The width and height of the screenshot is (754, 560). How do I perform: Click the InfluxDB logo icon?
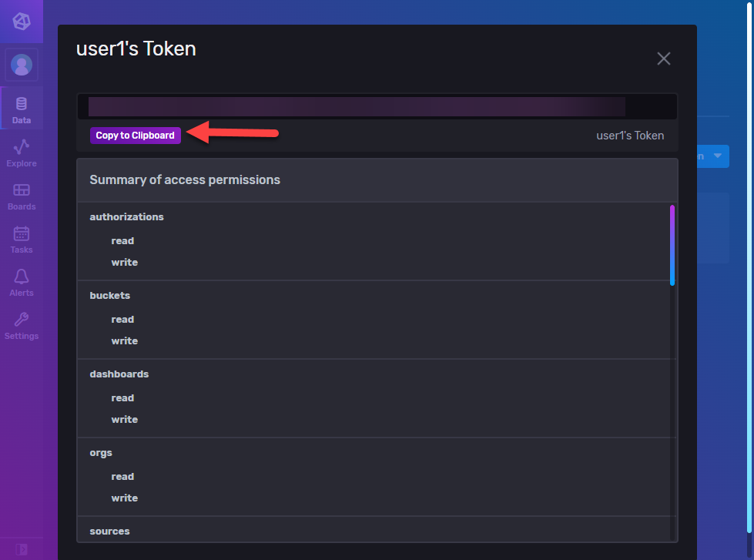21,21
